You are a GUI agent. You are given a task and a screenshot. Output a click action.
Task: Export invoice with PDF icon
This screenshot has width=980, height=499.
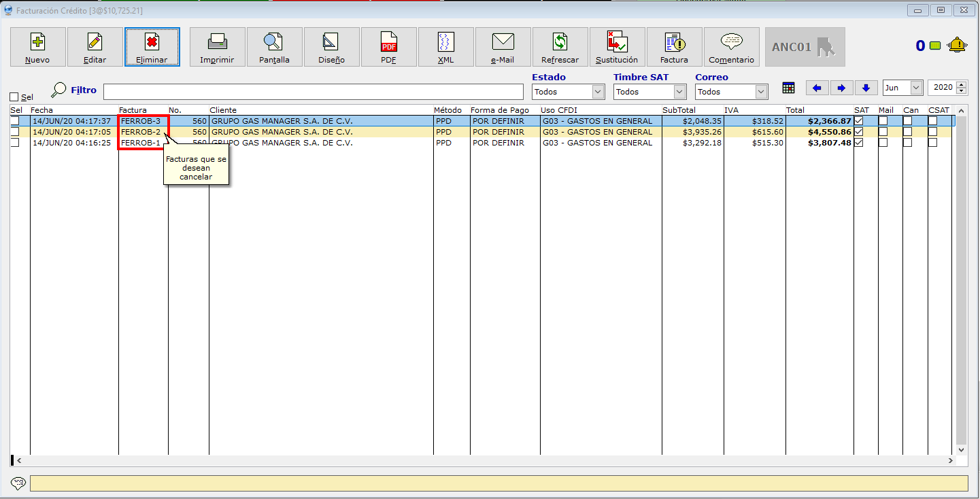(x=388, y=47)
